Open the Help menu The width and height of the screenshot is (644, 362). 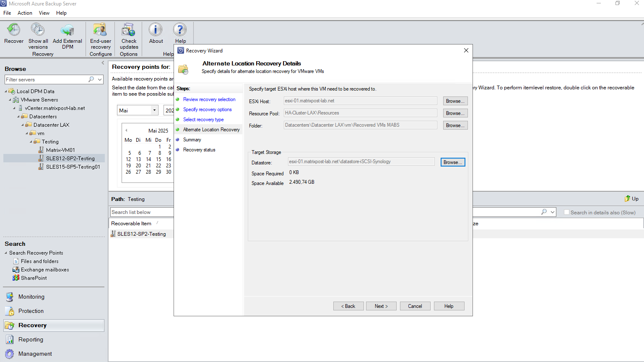[x=61, y=13]
